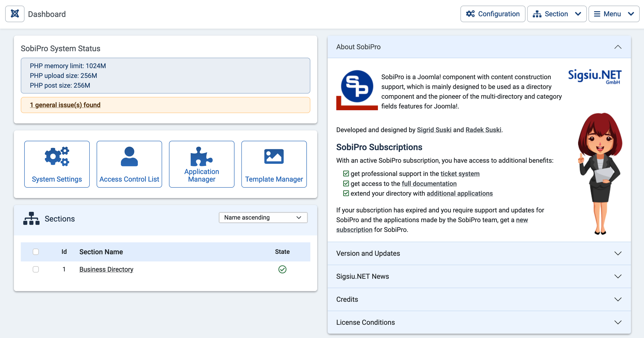Open Sigrid Suski link

click(x=434, y=130)
